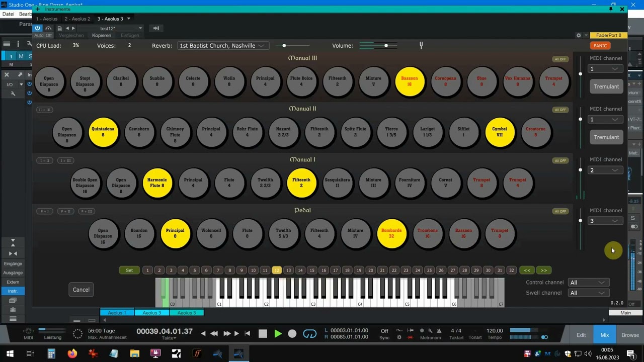Switch to the '2 - Aeolus 2' tab
The width and height of the screenshot is (644, 362).
77,19
